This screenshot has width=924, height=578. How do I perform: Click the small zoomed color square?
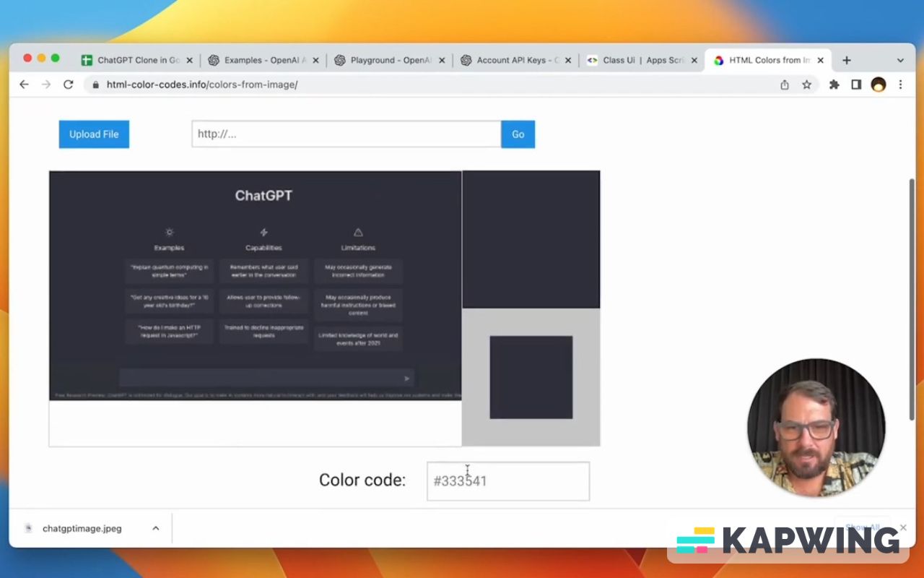[x=531, y=377]
